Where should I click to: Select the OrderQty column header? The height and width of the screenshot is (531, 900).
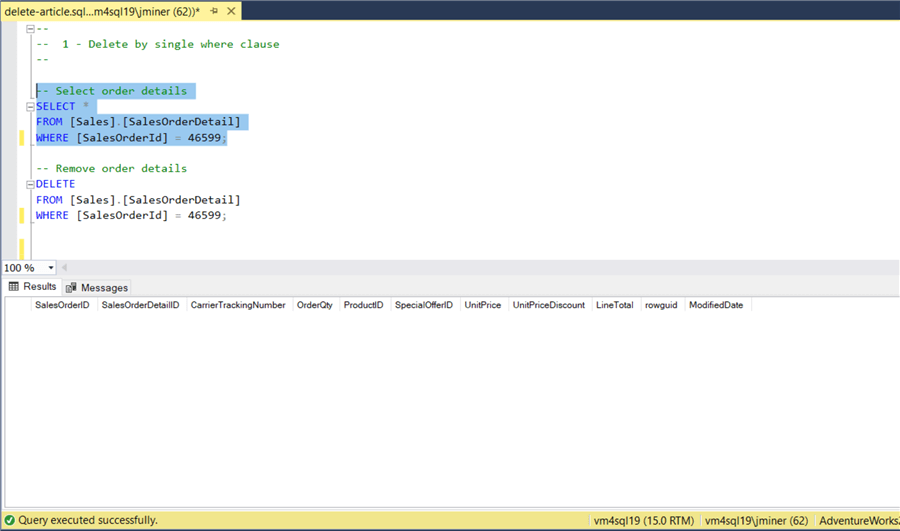(315, 305)
